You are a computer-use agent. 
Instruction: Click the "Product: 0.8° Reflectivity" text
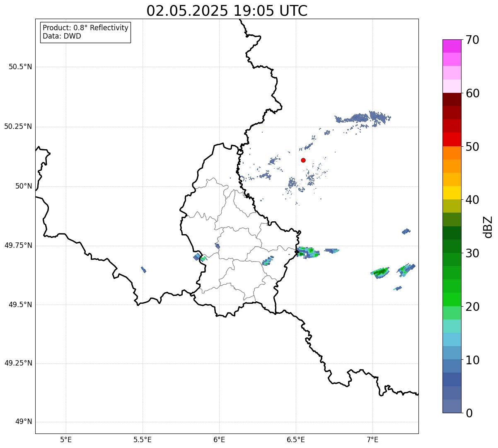click(86, 28)
